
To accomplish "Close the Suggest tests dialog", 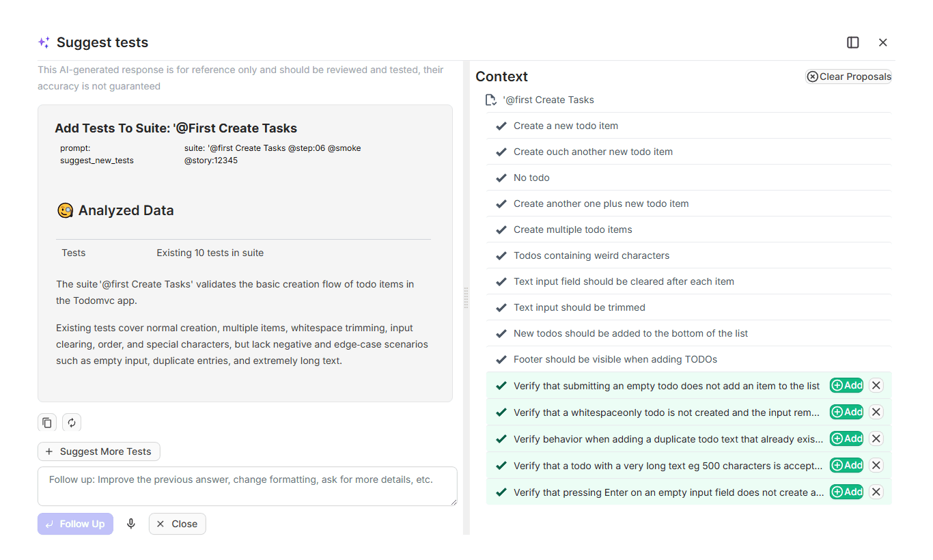I will (883, 42).
